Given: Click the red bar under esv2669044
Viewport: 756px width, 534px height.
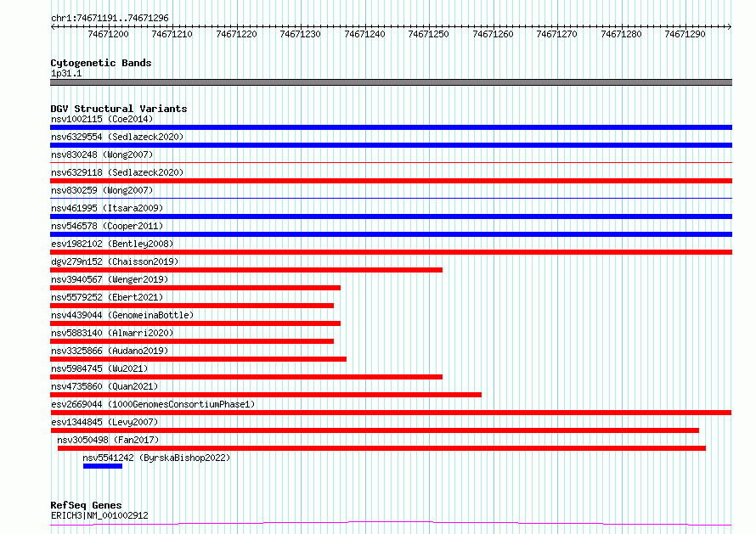Looking at the screenshot, I should (391, 413).
